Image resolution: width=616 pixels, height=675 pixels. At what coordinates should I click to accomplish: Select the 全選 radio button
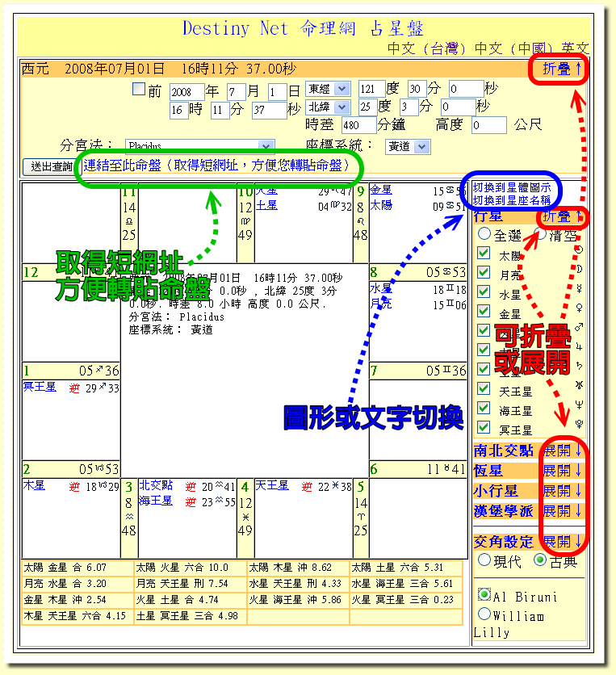(484, 234)
